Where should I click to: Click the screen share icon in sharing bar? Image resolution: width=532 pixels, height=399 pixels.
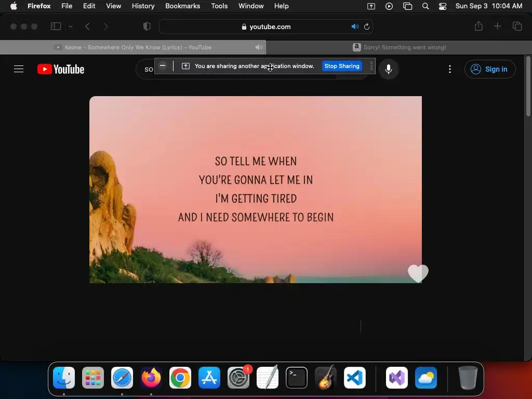tap(185, 66)
